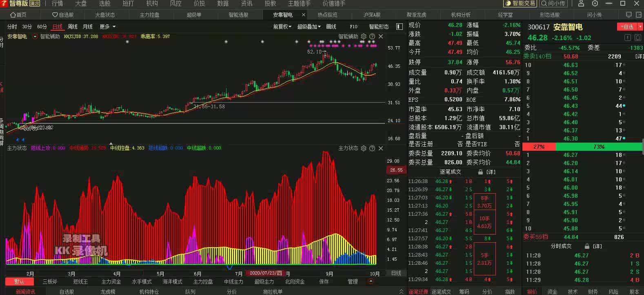The height and width of the screenshot is (295, 644).
Task: Activate the 画线 drawing tool
Action: 331,27
